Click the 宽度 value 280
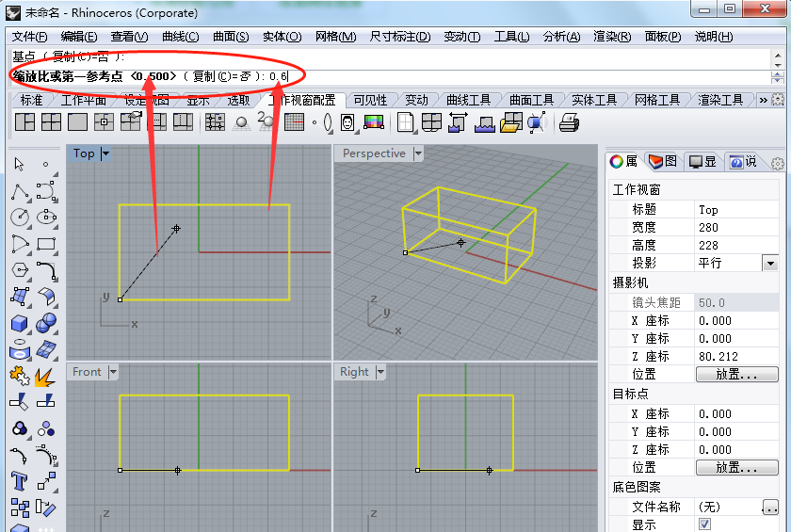Viewport: 791px width, 532px height. pos(736,228)
